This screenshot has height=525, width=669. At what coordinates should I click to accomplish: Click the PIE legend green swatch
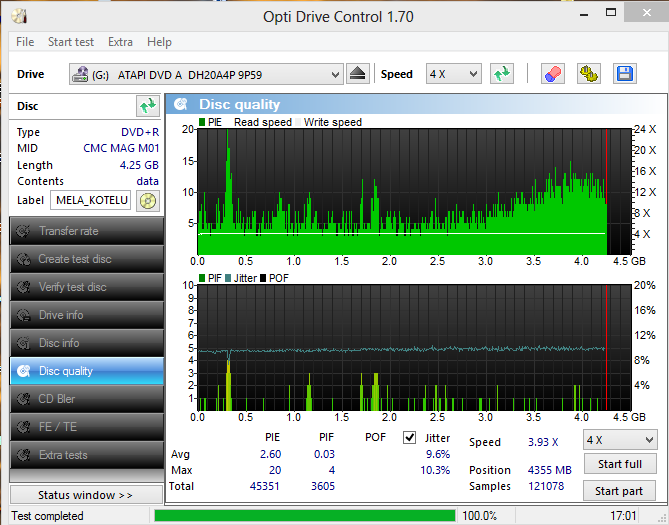[202, 122]
